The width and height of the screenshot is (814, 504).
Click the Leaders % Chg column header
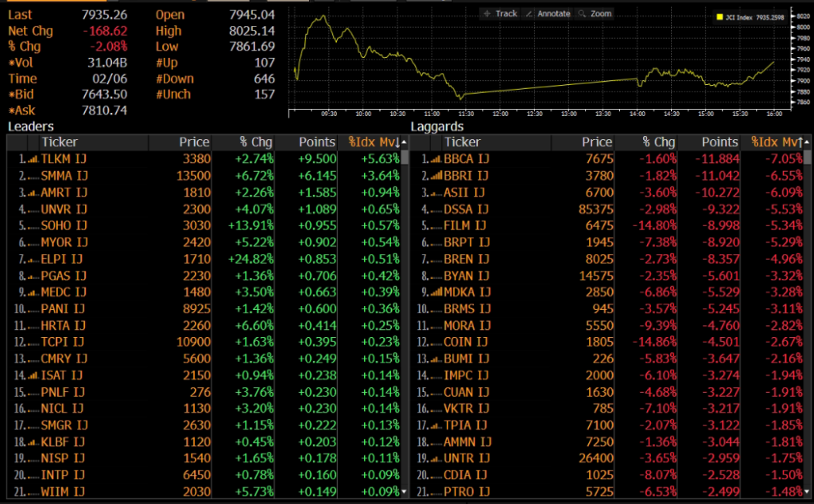pyautogui.click(x=256, y=142)
